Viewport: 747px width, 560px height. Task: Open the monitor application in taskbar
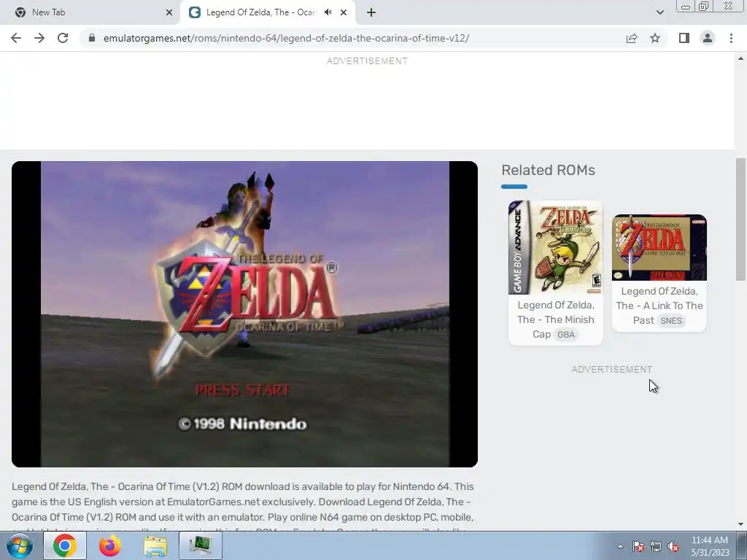(200, 545)
